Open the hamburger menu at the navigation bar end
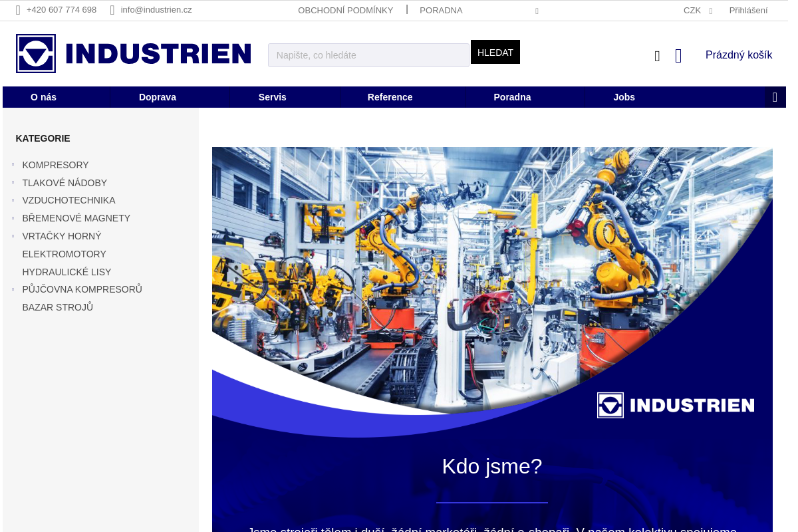 click(775, 97)
